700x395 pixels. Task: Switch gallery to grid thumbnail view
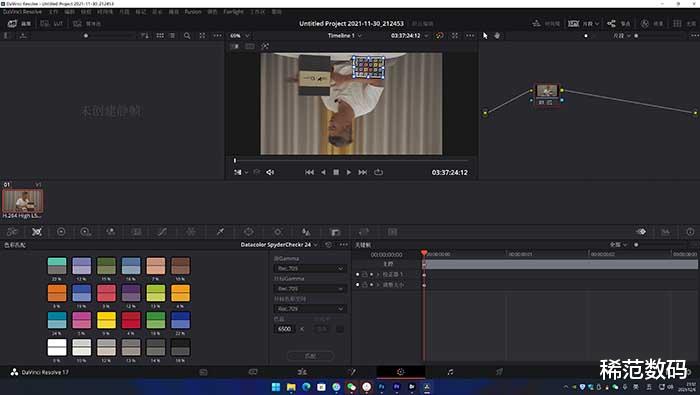pos(160,36)
